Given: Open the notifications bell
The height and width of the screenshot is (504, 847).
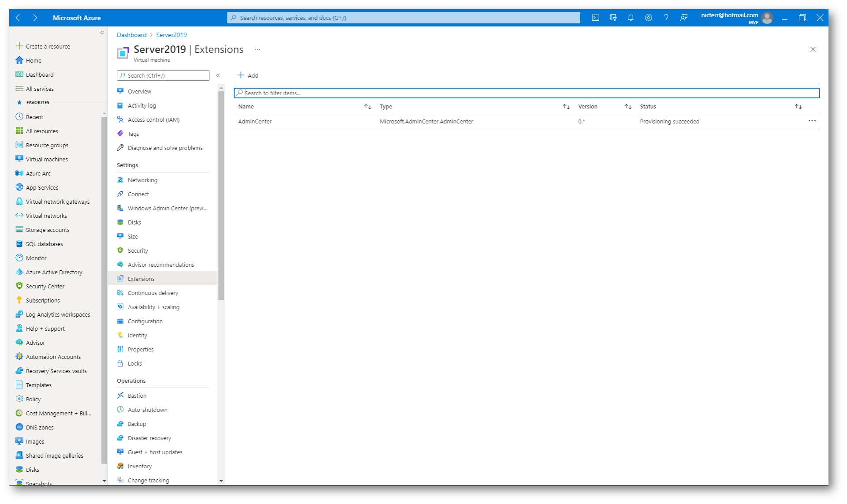Looking at the screenshot, I should pos(631,18).
